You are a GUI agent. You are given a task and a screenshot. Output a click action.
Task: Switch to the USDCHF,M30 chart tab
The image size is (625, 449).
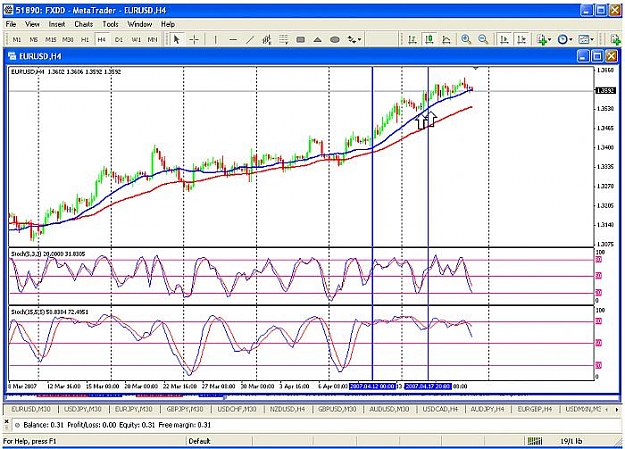236,409
